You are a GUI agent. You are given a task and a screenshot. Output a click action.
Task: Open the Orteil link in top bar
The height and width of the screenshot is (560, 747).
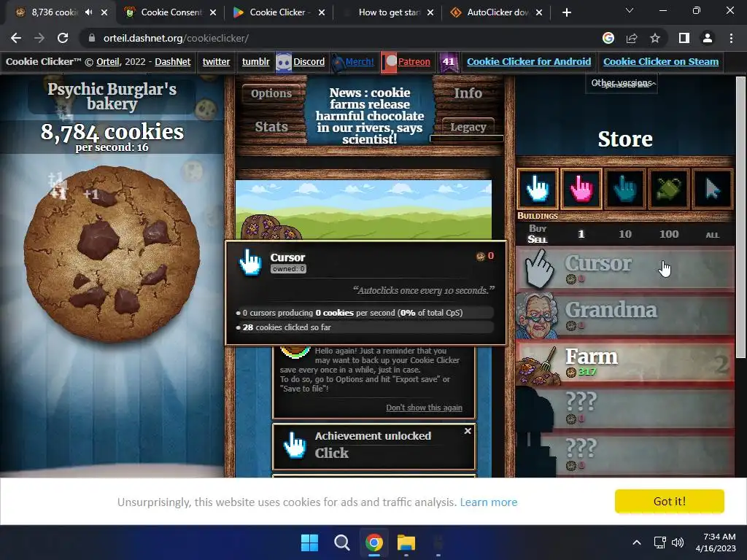click(x=108, y=61)
